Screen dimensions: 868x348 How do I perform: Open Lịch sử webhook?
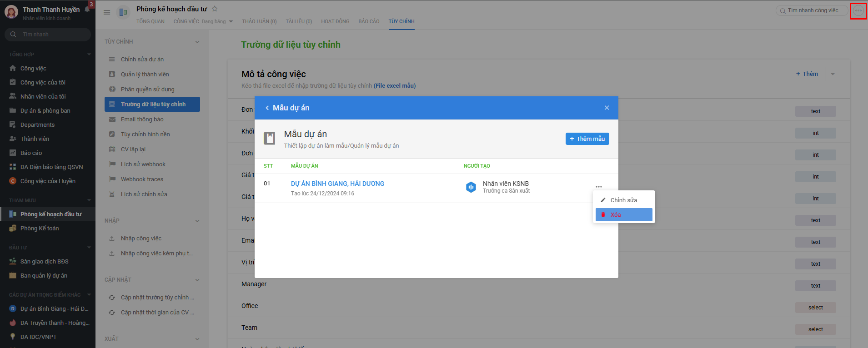(x=152, y=164)
